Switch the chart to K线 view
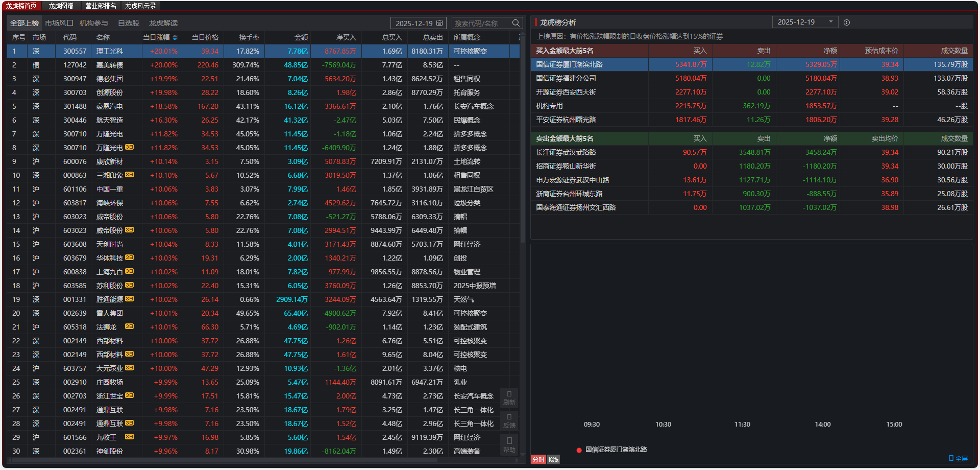The height and width of the screenshot is (470, 980). [553, 459]
